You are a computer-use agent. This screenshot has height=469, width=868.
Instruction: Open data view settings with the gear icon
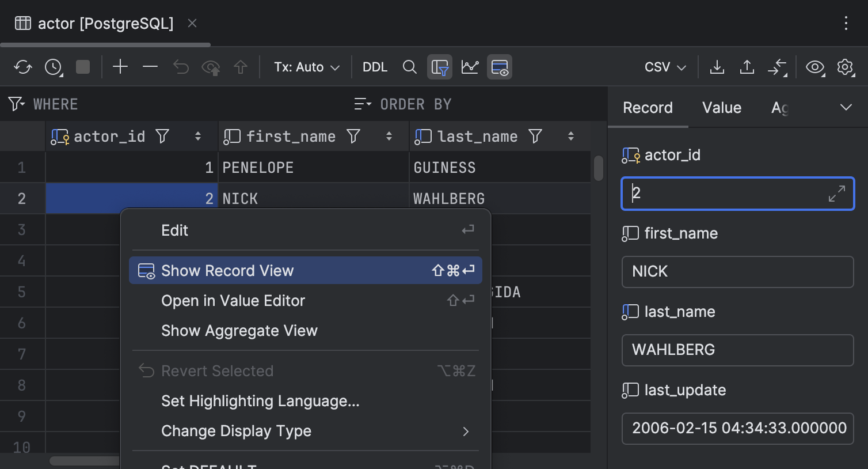(x=846, y=67)
